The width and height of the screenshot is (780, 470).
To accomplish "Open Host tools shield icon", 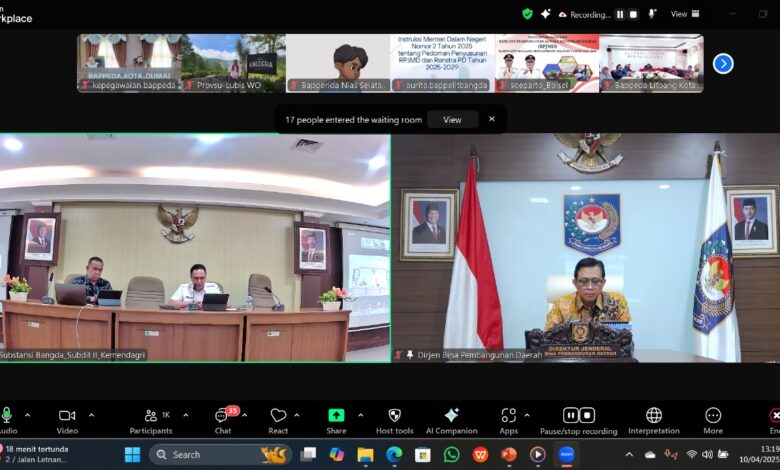I will click(394, 416).
